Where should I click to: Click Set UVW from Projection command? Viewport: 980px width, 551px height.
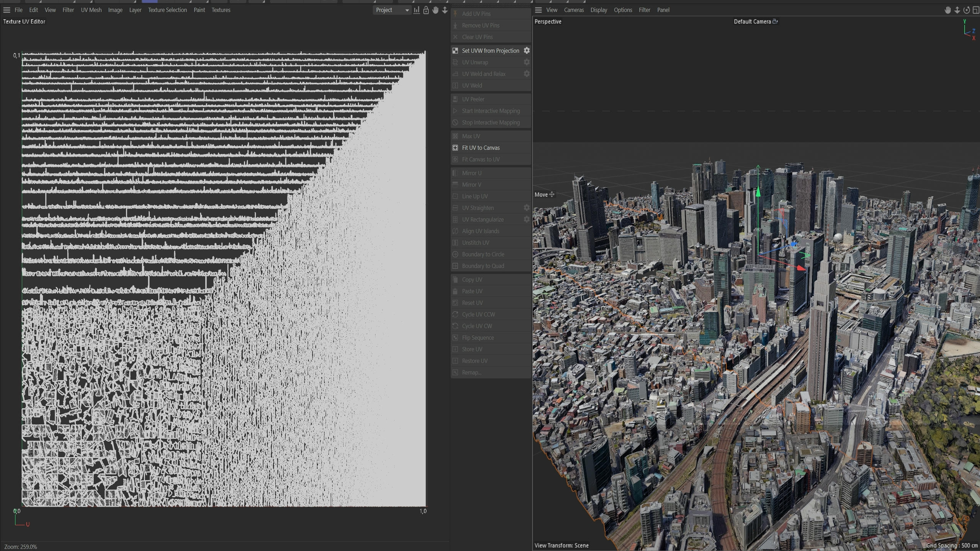click(490, 51)
